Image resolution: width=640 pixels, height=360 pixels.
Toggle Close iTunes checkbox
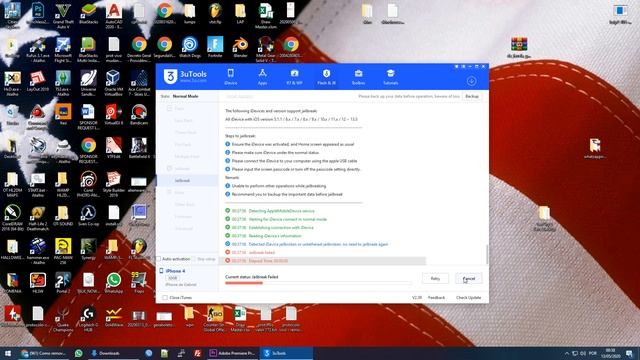pyautogui.click(x=165, y=298)
